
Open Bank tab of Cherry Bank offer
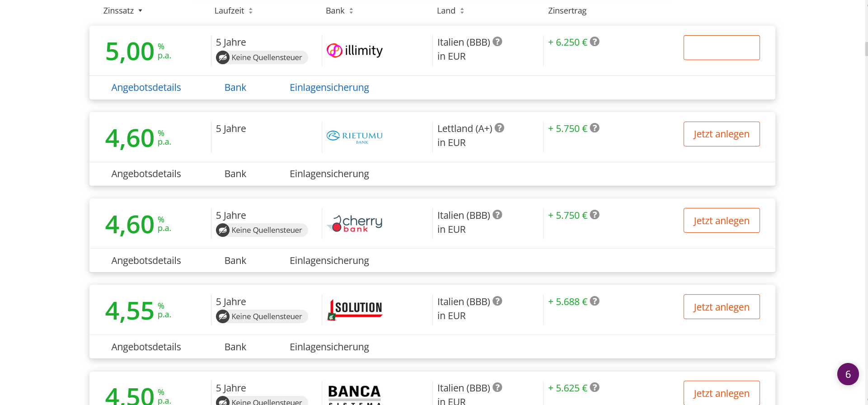tap(235, 261)
